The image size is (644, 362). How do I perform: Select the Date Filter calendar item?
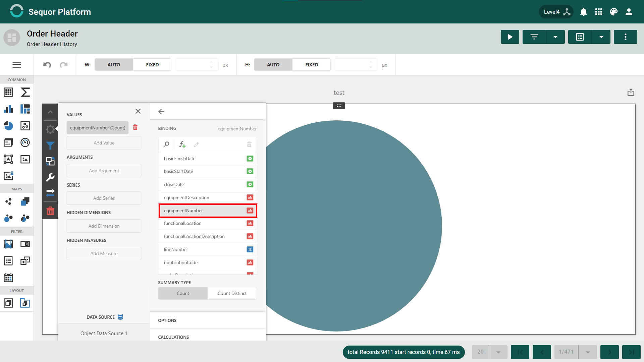coord(8,278)
